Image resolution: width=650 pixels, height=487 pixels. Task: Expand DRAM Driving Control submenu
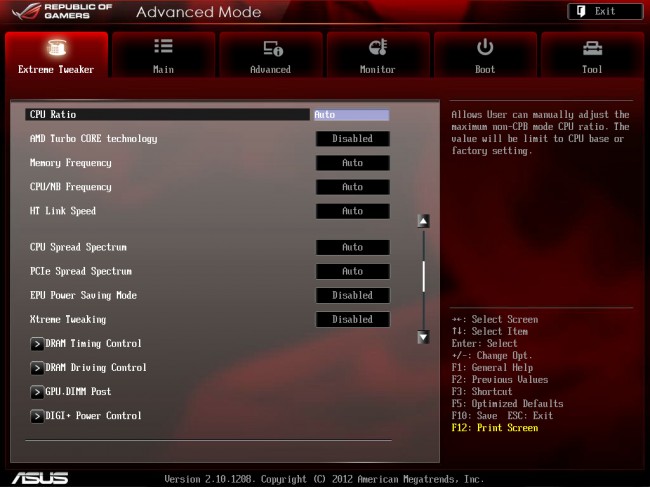point(88,368)
